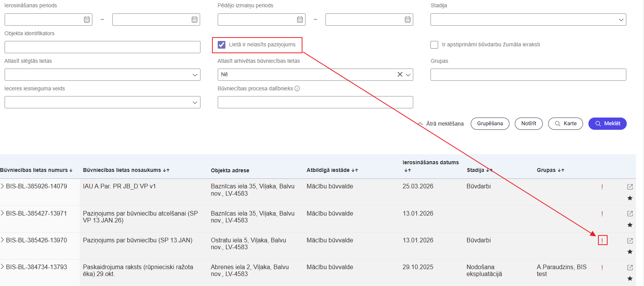Open case BIS-BL-385926-14079 in new window
This screenshot has height=286, width=644.
(x=630, y=187)
